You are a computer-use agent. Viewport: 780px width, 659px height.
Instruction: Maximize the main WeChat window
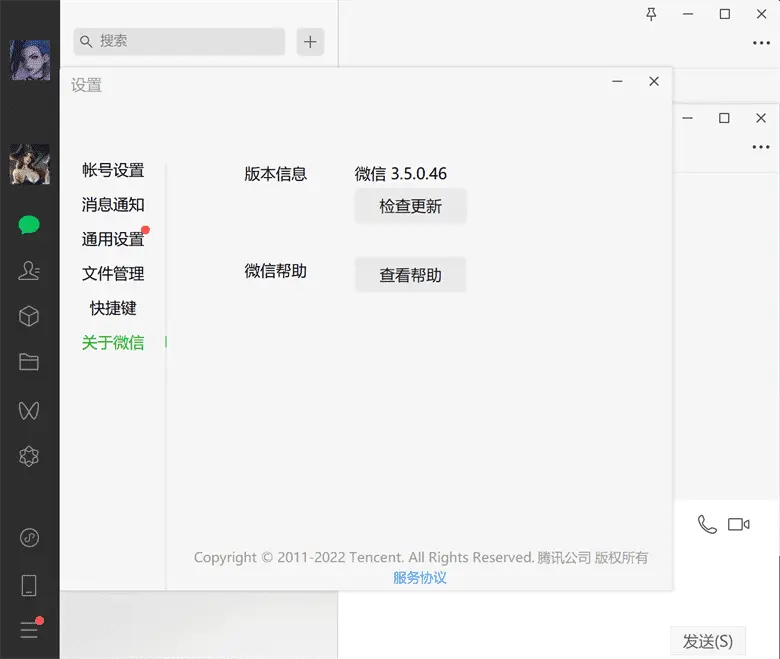click(725, 14)
